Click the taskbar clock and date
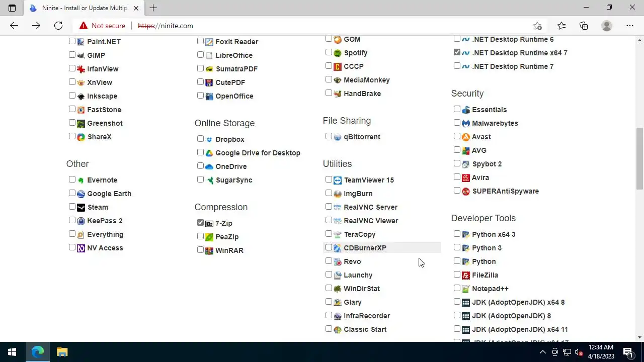644x362 pixels. (x=601, y=352)
